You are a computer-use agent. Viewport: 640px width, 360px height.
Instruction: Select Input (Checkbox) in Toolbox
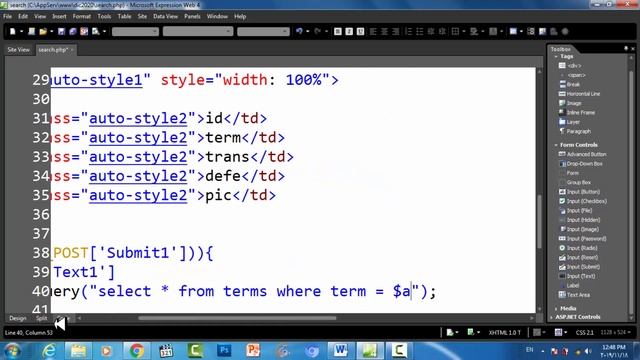pos(583,201)
